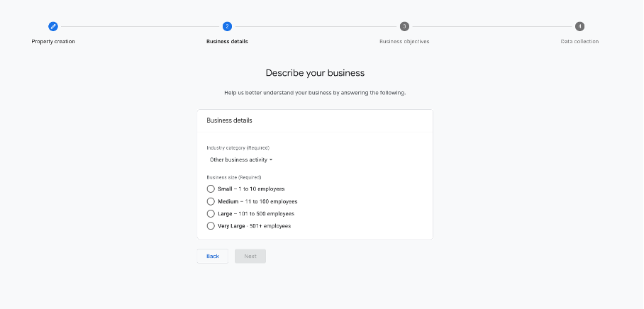Click the Describe your business heading

click(x=315, y=73)
